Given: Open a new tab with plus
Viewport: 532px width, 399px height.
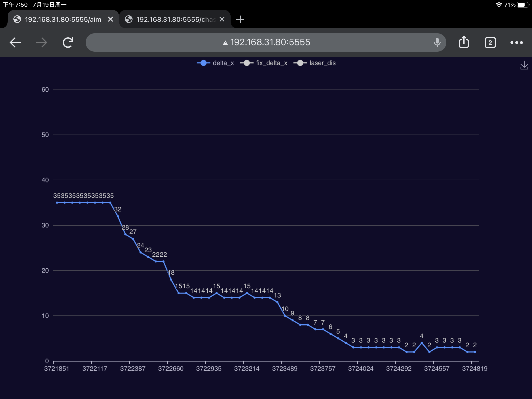Looking at the screenshot, I should pos(240,19).
